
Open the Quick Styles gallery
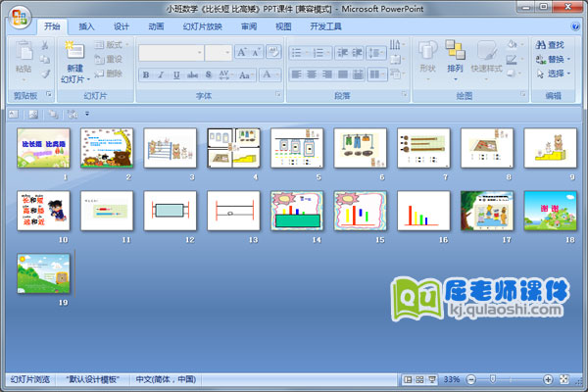click(487, 58)
